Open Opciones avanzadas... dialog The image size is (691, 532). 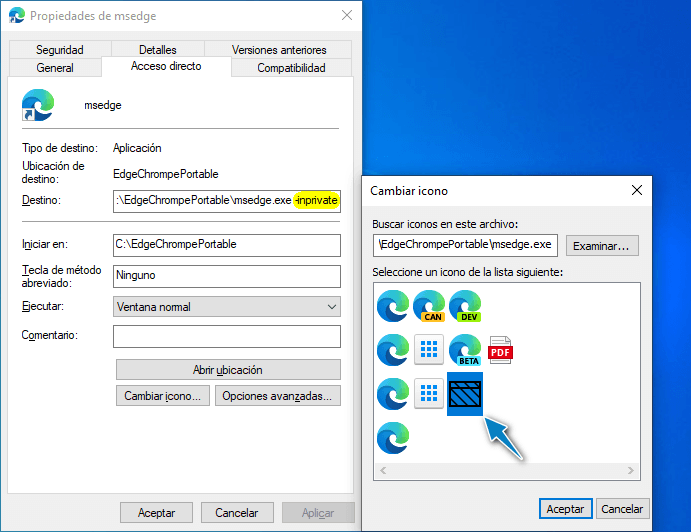[x=278, y=396]
